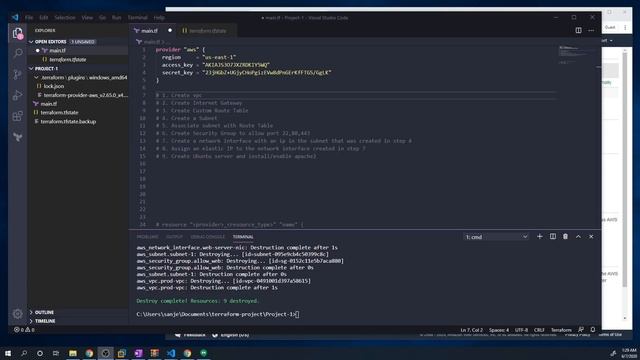Open the Help menu
640x360 pixels.
[x=159, y=18]
